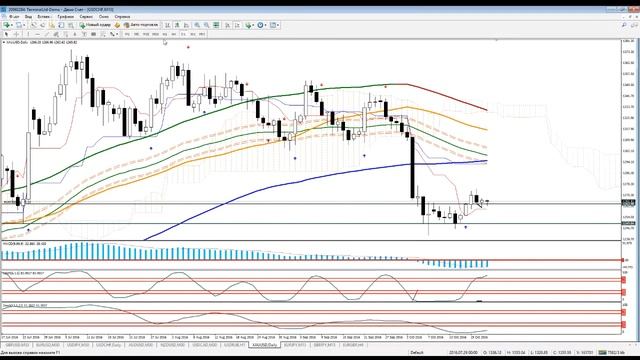Switch timeframe to H1
This screenshot has width=640, height=360.
[x=164, y=34]
